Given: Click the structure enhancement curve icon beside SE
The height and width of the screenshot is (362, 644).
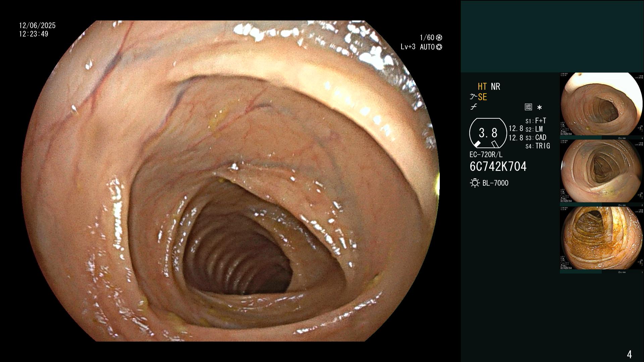Looking at the screenshot, I should coord(473,97).
